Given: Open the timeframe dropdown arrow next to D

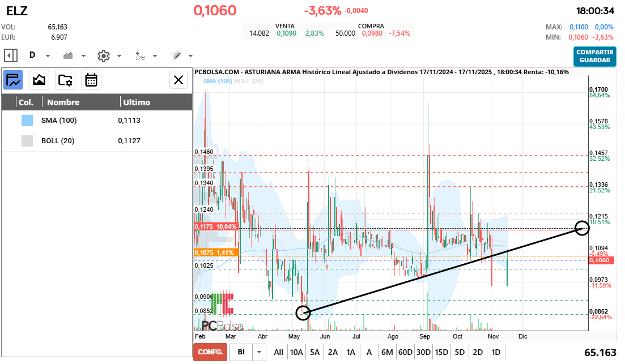Looking at the screenshot, I should [48, 55].
